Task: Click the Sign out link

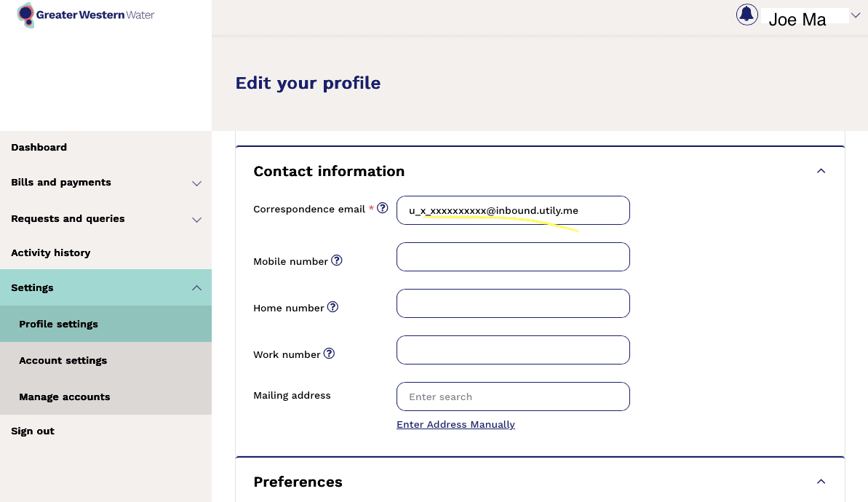Action: pyautogui.click(x=33, y=431)
